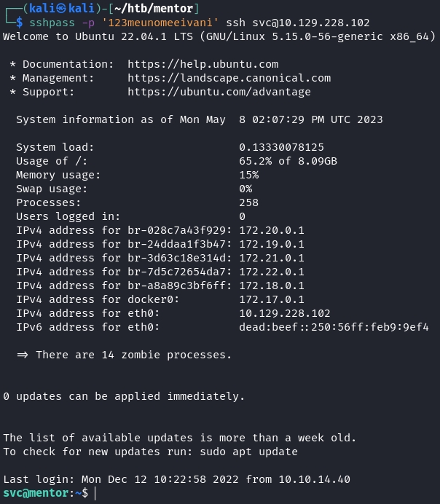Click the Welcome to Ubuntu 22.04.1 LTS line
This screenshot has width=440, height=504.
coord(219,36)
